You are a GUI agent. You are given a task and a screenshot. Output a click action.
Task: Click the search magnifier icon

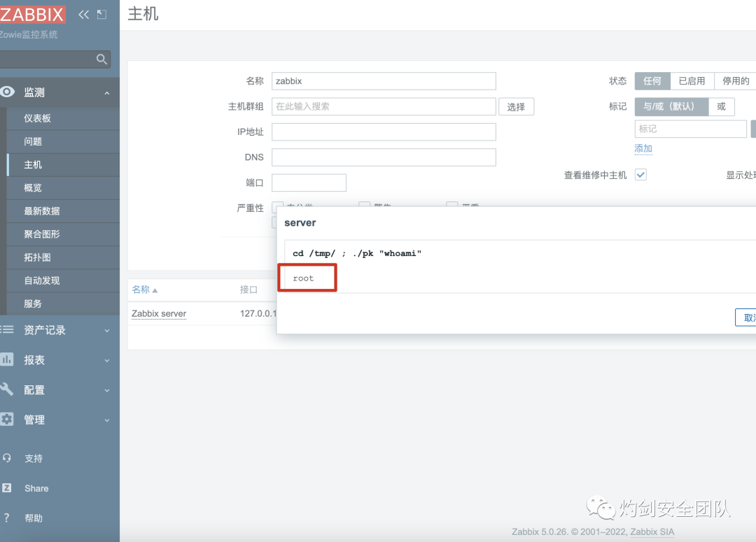click(101, 59)
